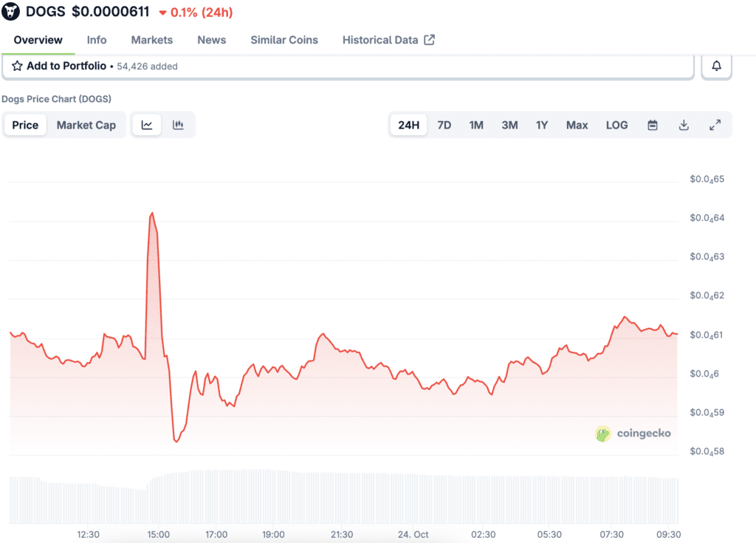Screen dimensions: 756x543
Task: Select the 7D time range
Action: (444, 125)
